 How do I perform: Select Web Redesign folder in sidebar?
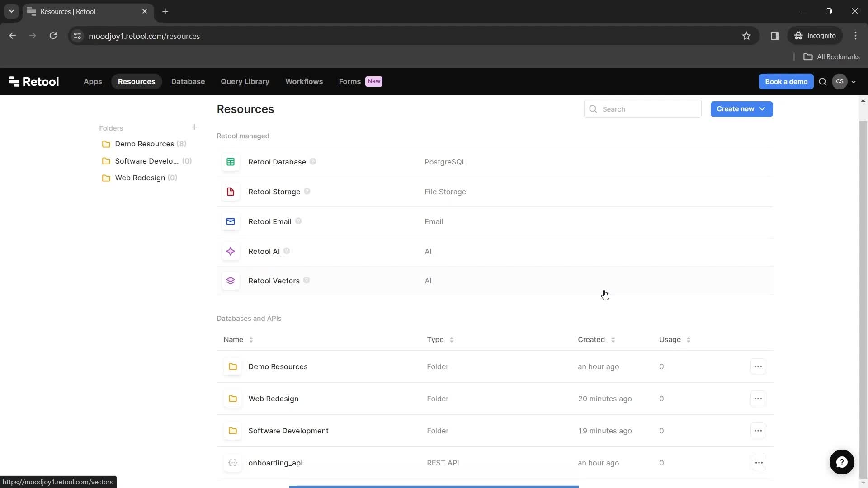point(140,178)
